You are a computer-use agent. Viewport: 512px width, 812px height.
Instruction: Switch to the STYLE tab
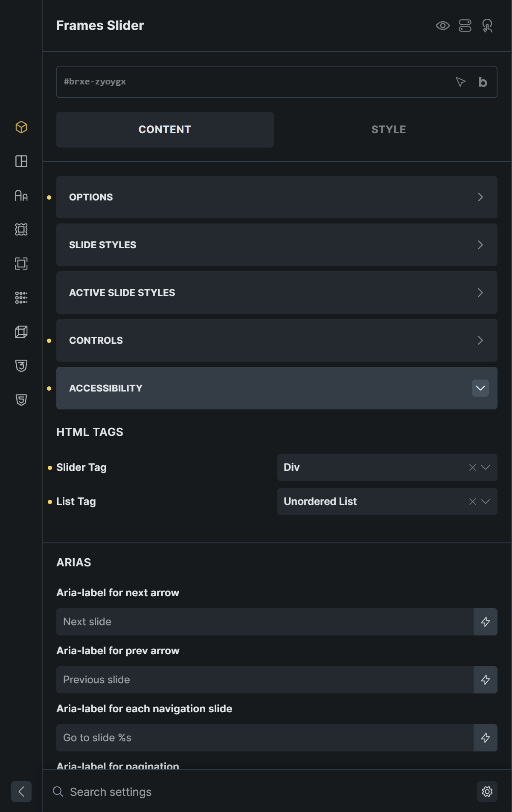(389, 130)
